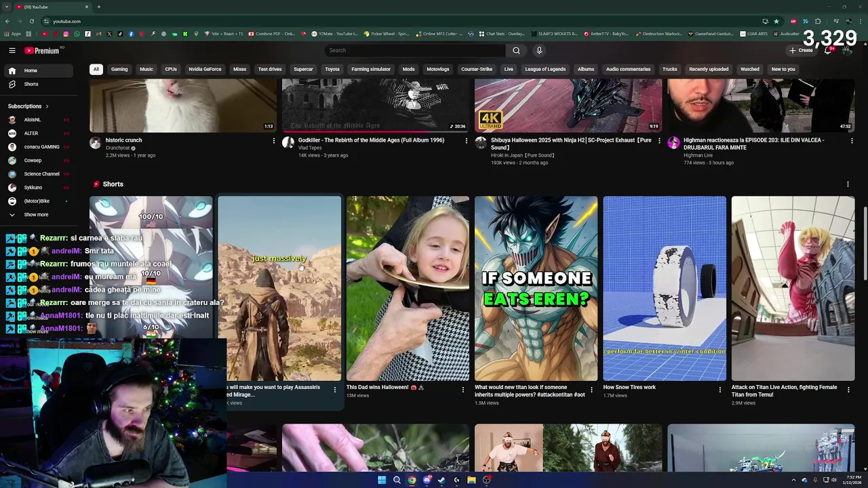Select the Music filter chip
The image size is (868, 488).
146,69
